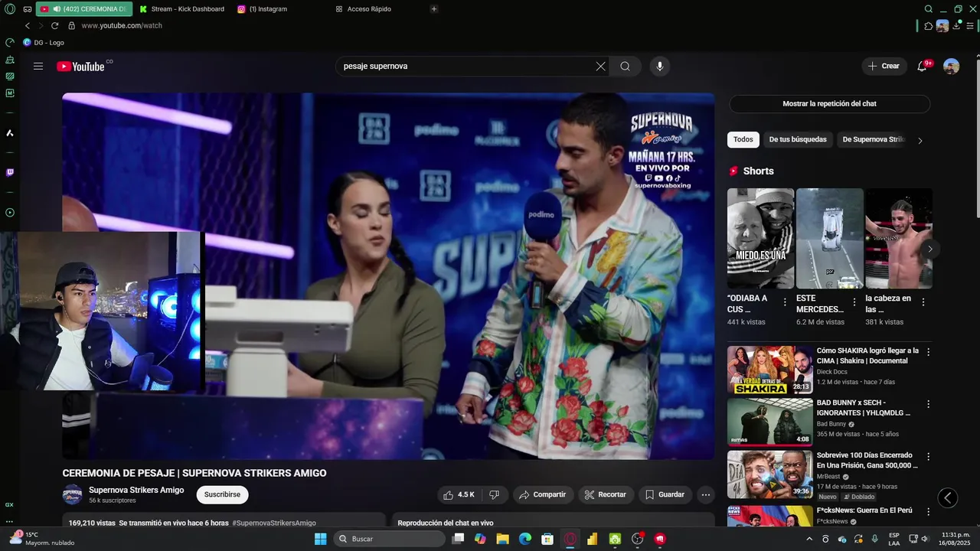Image resolution: width=980 pixels, height=551 pixels.
Task: Open the YouTube hamburger guide menu
Action: click(x=38, y=67)
